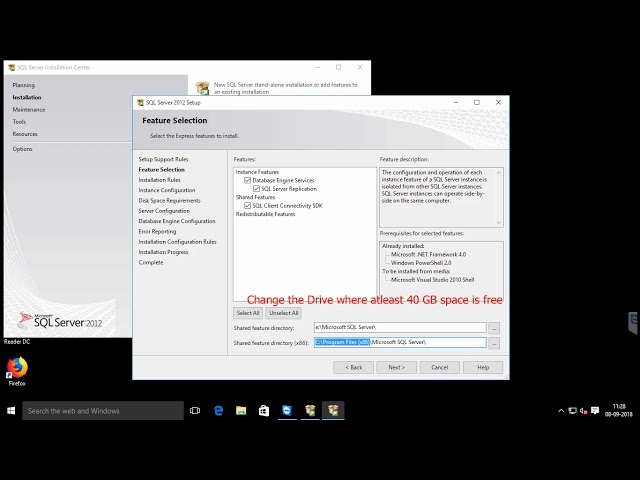Screen dimensions: 640x480
Task: Open the Action Center notifications icon
Action: pyautogui.click(x=595, y=411)
